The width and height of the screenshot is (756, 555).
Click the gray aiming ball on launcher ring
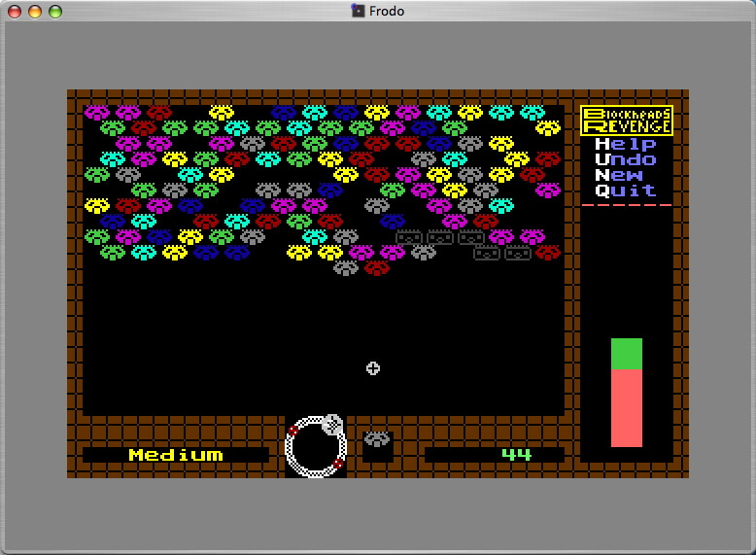(332, 424)
